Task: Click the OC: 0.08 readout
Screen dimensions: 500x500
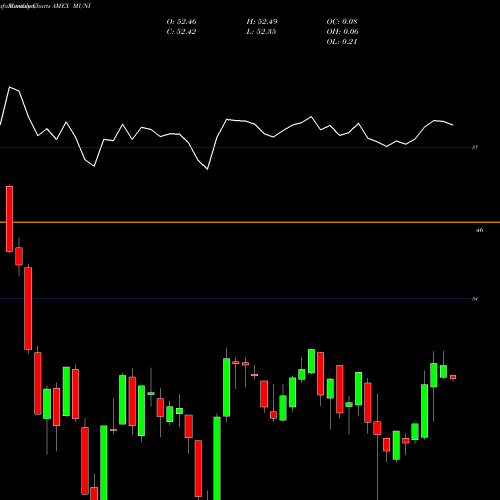Action: click(342, 22)
